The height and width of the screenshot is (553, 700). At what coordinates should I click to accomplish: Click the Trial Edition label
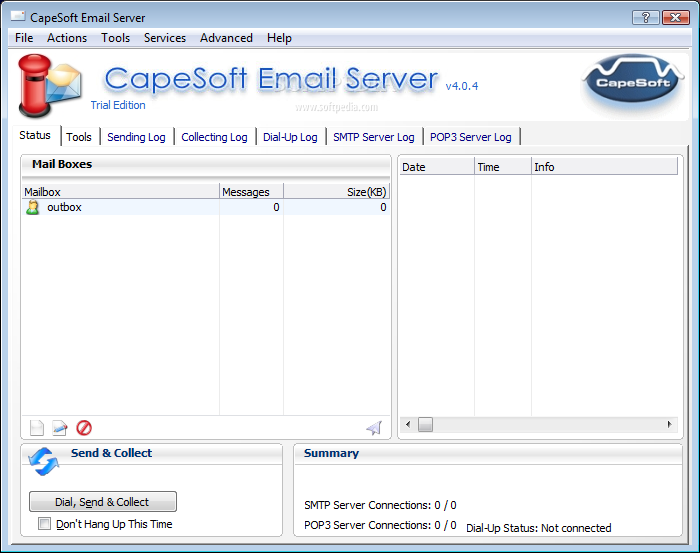tap(118, 105)
